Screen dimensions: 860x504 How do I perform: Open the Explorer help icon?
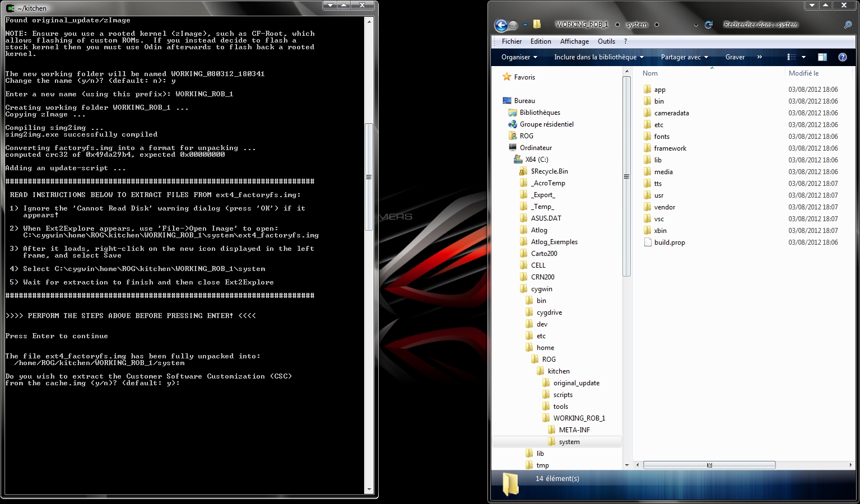[842, 57]
